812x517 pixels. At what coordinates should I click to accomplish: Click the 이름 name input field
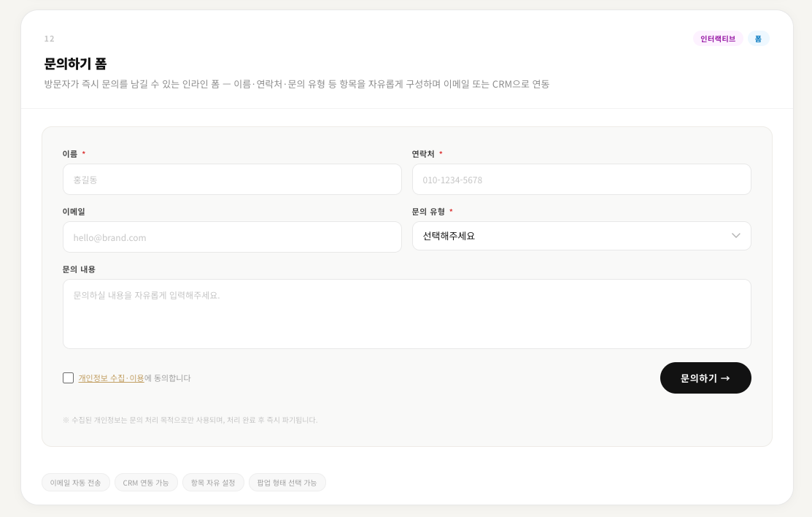tap(232, 179)
